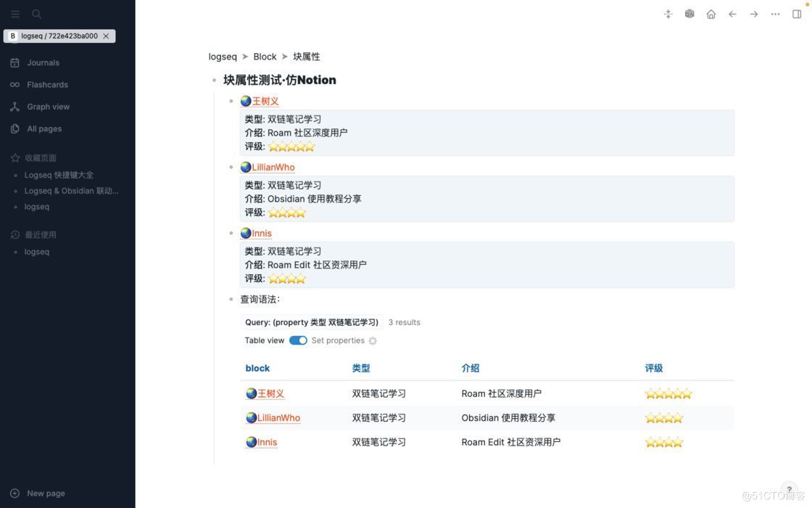The width and height of the screenshot is (812, 508).
Task: Open the help question-mark button
Action: [x=790, y=489]
